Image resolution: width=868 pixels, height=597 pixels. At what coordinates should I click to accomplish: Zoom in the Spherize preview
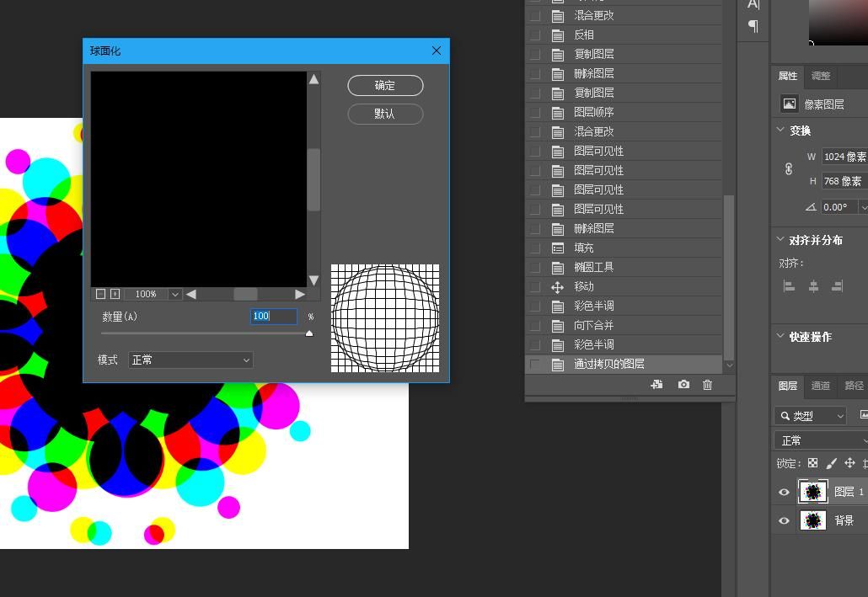(x=115, y=294)
